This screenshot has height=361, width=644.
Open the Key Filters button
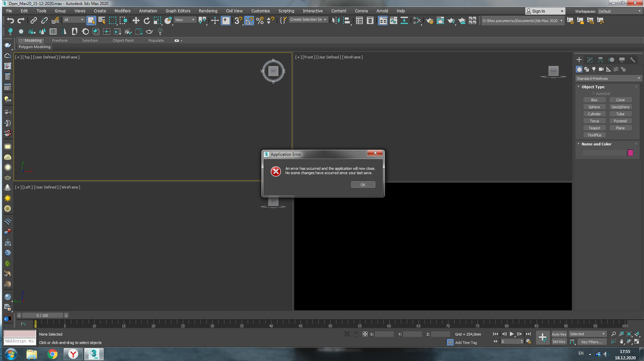[x=592, y=342]
